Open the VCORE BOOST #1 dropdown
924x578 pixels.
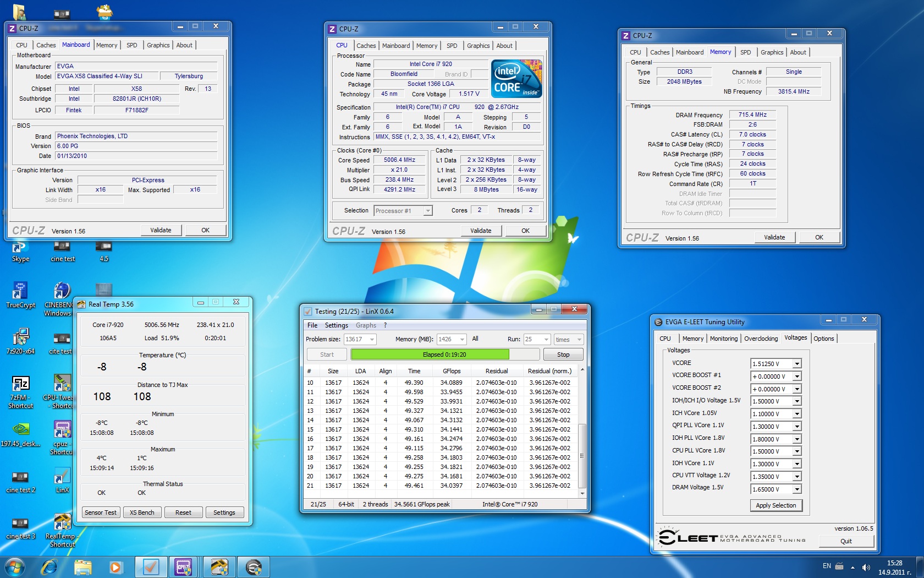click(x=797, y=377)
